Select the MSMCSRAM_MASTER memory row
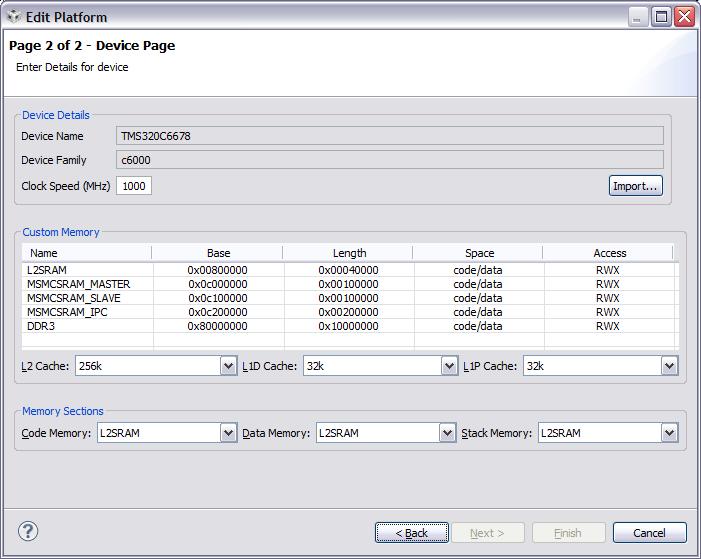This screenshot has width=701, height=559. 350,284
